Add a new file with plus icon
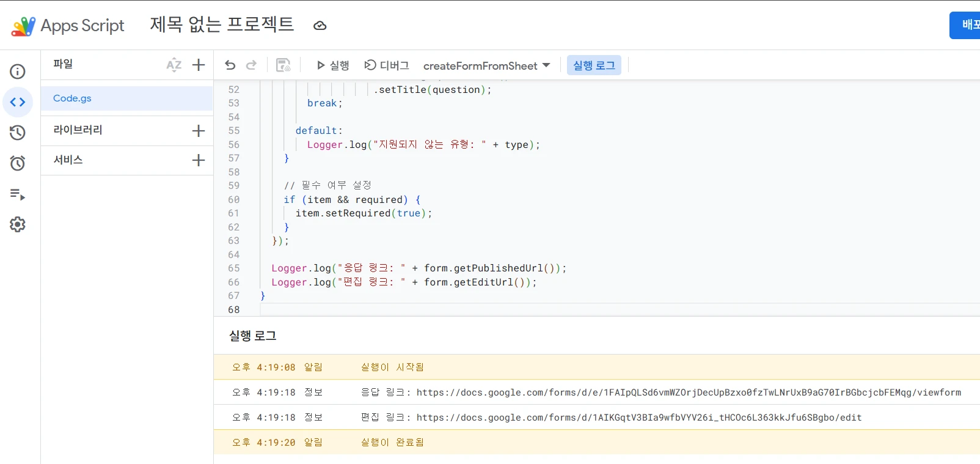Viewport: 980px width, 464px height. click(199, 65)
